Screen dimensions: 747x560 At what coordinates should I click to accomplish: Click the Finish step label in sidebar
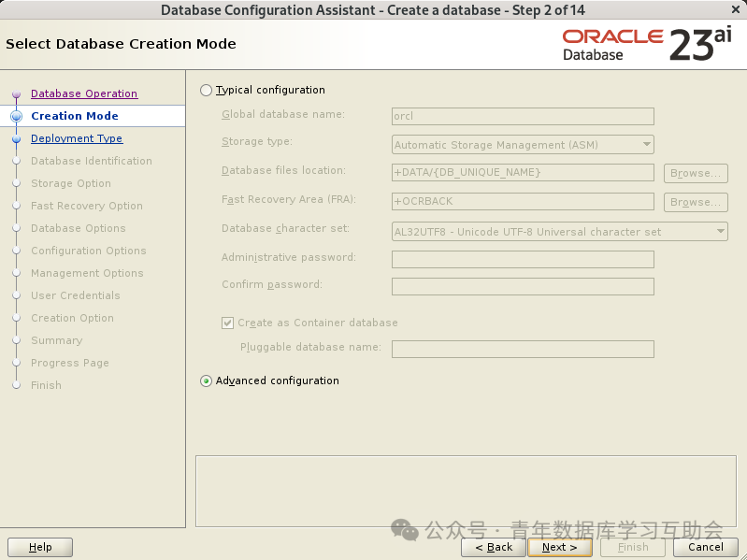(x=46, y=385)
